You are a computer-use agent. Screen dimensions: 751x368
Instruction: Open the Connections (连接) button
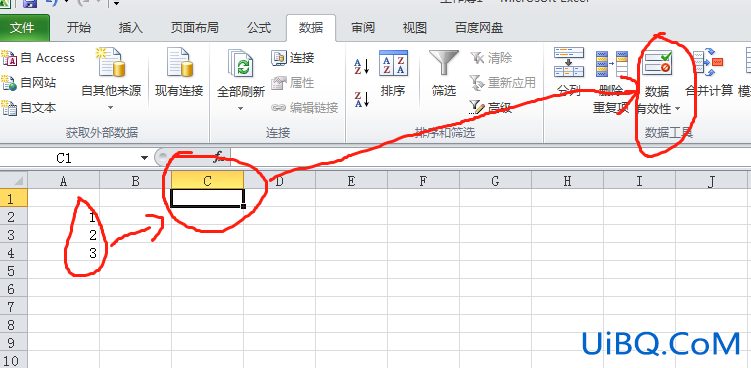click(x=293, y=58)
